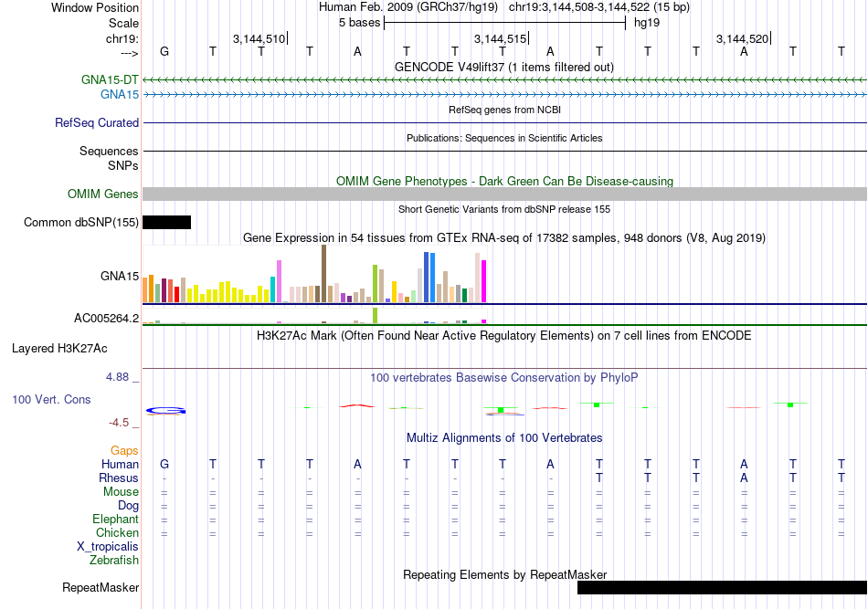Click the RepeatMasker track label
868x609 pixels.
click(101, 587)
